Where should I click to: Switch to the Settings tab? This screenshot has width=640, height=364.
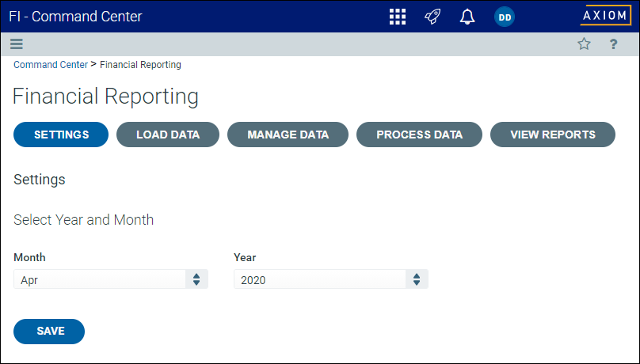tap(61, 135)
